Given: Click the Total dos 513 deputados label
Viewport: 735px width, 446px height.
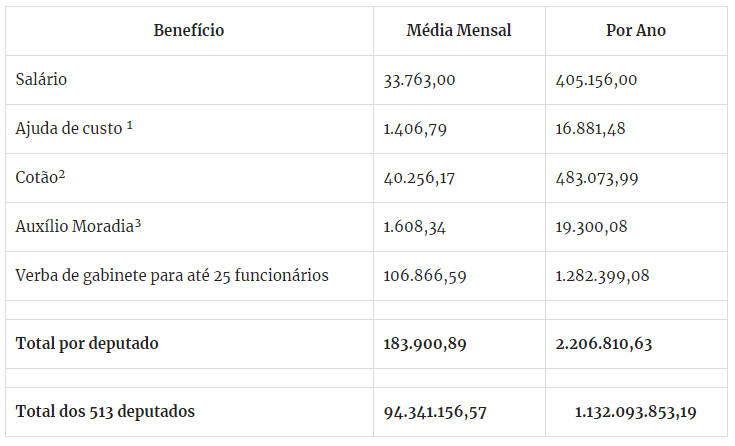Looking at the screenshot, I should [x=105, y=412].
